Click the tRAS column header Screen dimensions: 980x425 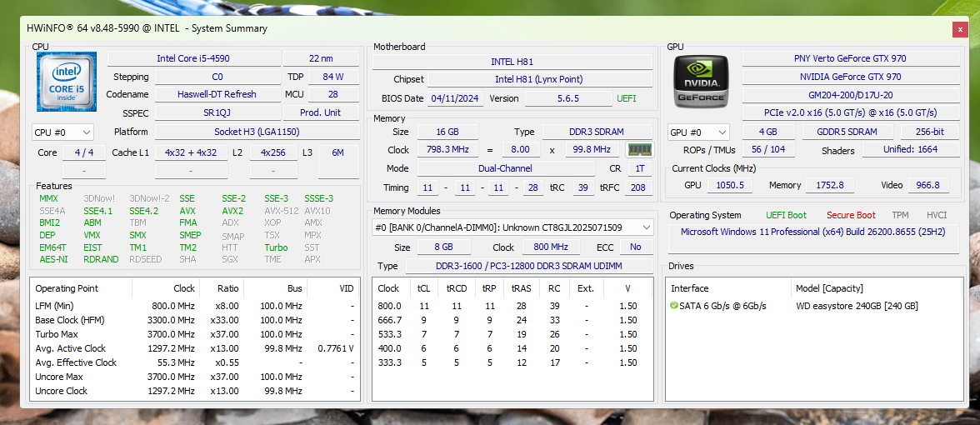(522, 288)
